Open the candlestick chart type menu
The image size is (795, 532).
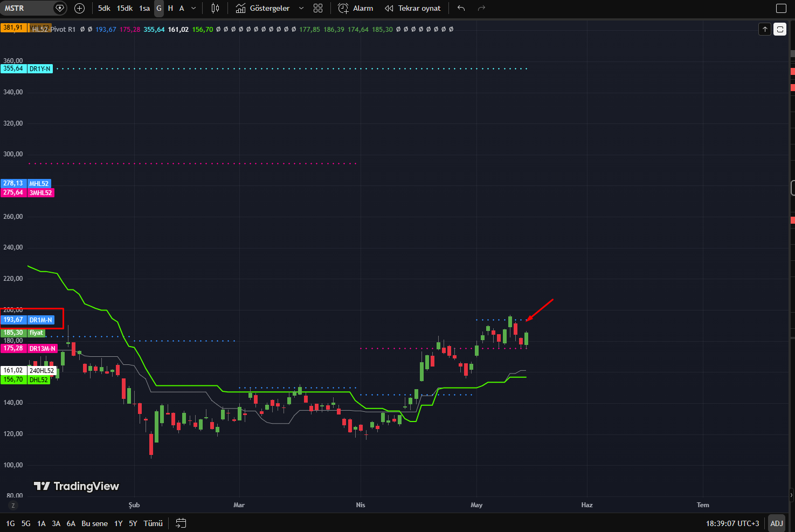pyautogui.click(x=215, y=8)
